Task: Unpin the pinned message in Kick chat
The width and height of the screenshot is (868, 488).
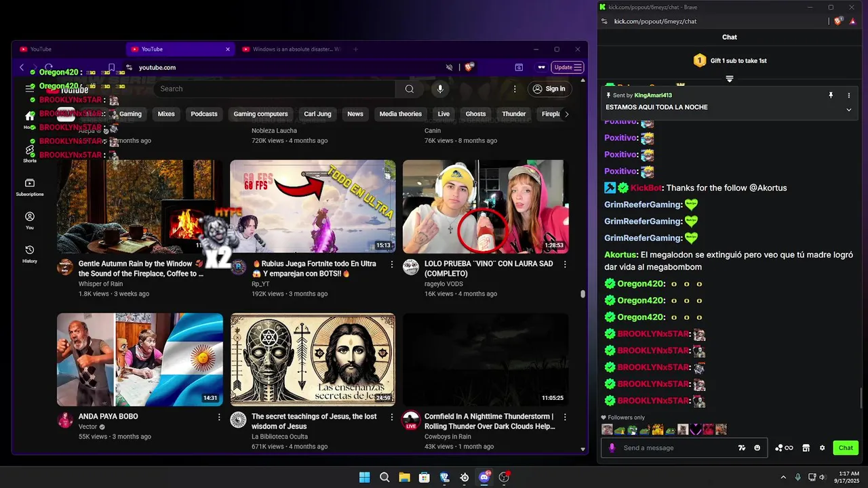Action: [x=831, y=96]
